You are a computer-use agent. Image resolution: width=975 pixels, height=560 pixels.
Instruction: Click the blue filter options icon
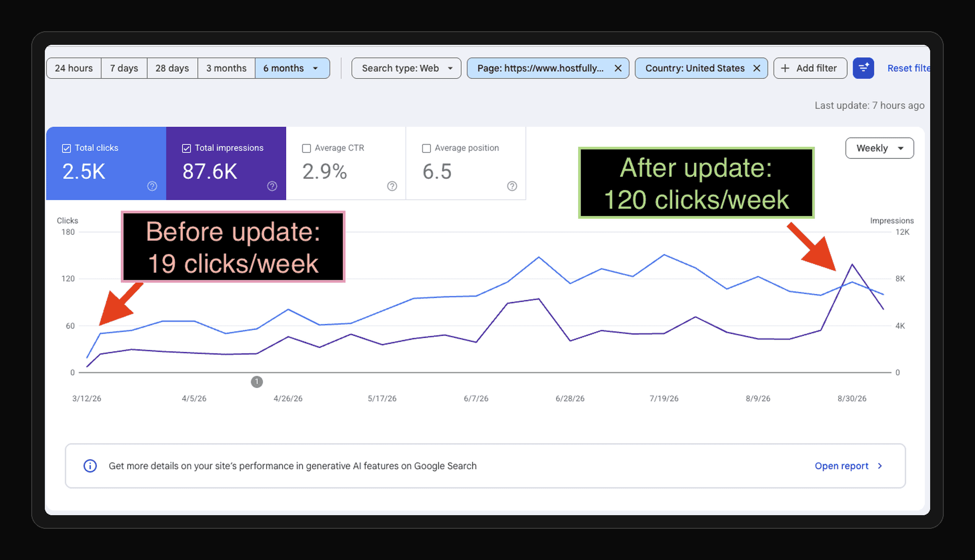point(863,68)
